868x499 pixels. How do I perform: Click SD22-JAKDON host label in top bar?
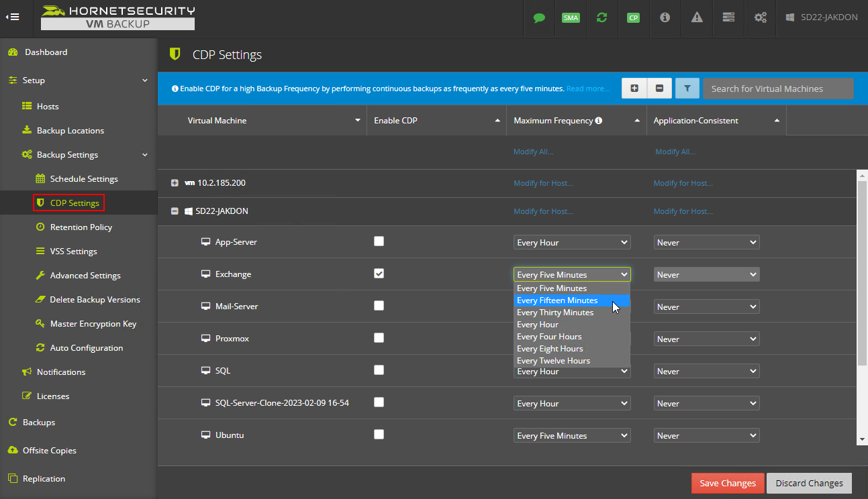[822, 17]
